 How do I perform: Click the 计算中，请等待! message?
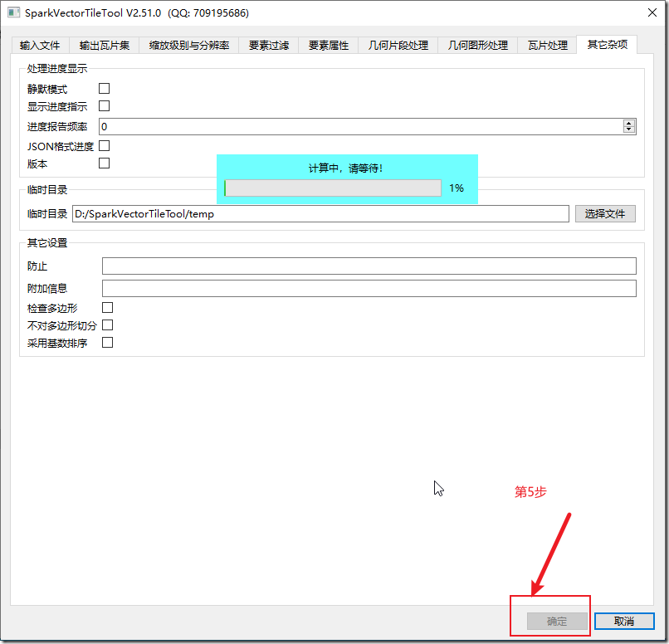click(x=345, y=168)
